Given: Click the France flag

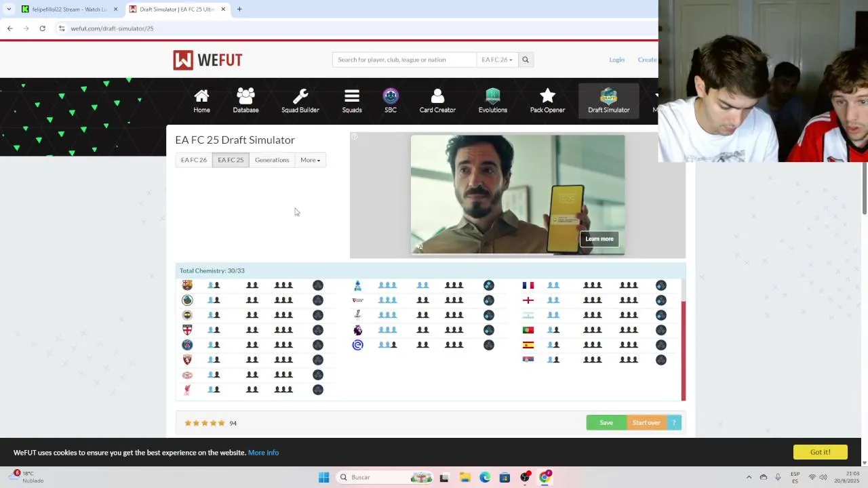Looking at the screenshot, I should pos(528,285).
